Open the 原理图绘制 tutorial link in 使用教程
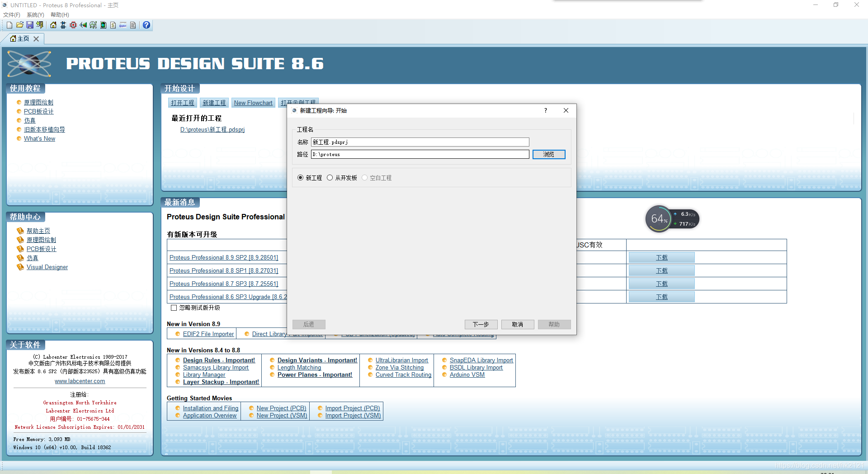Screen dimensions: 868x474 (x=38, y=103)
